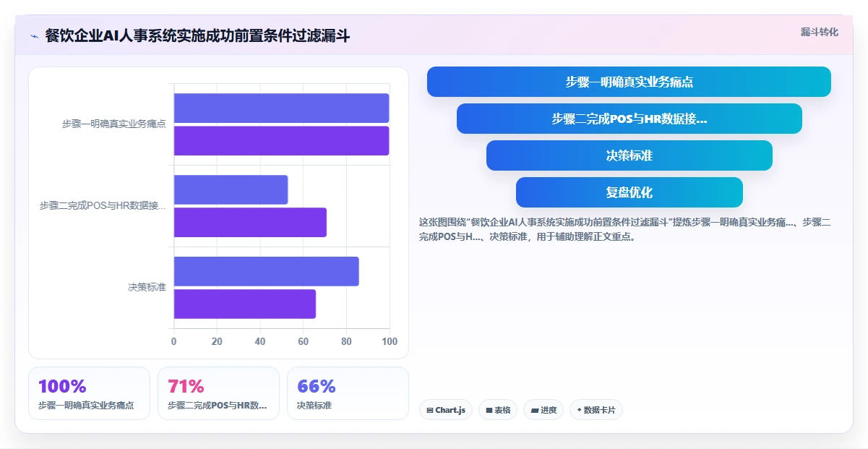The image size is (868, 449).
Task: Open the 71% 步骤二完成POS与HR数... stat card
Action: 218,393
